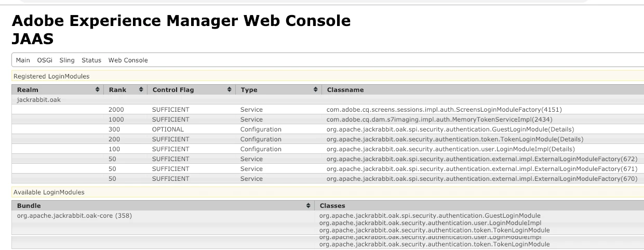Screen dimensions: 644x250
Task: Click rank value 100
Action: click(114, 149)
